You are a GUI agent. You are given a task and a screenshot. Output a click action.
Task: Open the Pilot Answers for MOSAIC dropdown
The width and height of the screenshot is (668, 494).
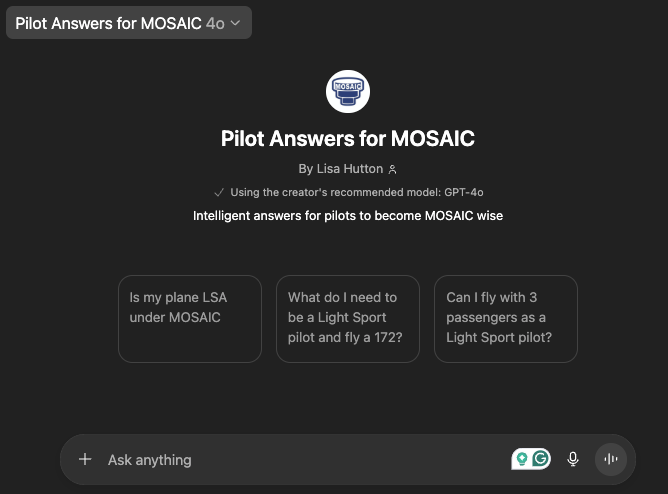129,23
